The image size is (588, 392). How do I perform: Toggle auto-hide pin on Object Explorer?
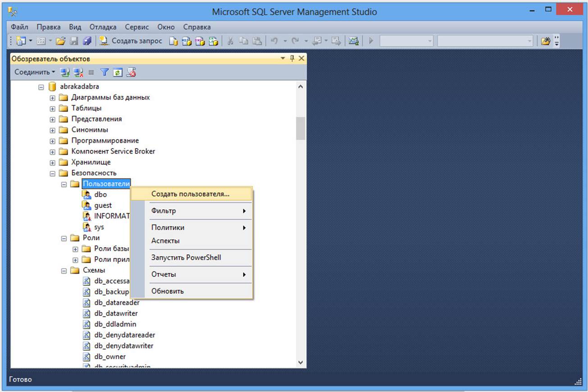292,59
